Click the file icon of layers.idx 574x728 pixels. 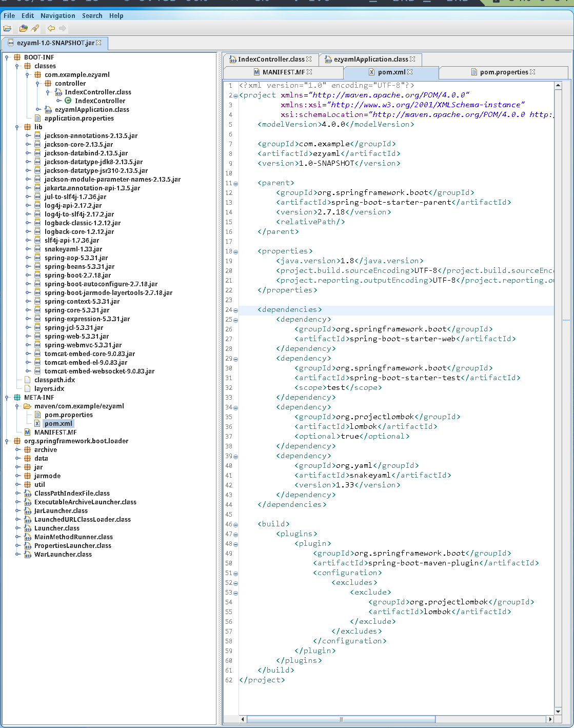coord(28,389)
